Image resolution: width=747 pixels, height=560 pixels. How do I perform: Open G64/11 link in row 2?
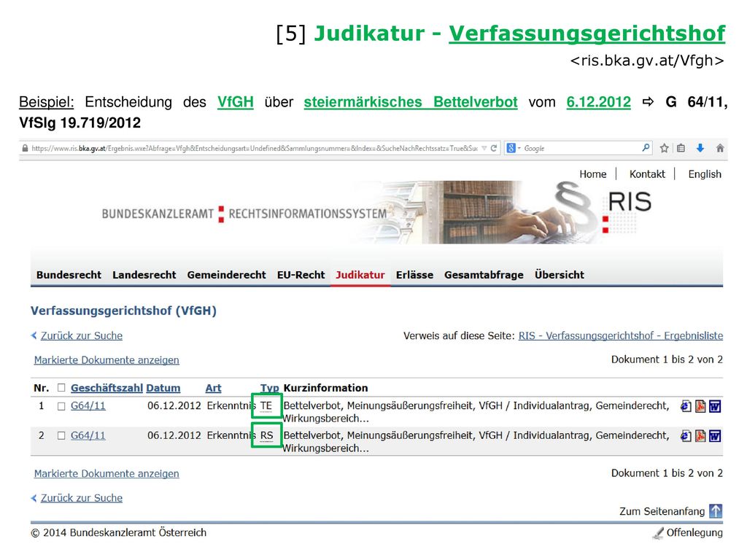click(x=88, y=435)
